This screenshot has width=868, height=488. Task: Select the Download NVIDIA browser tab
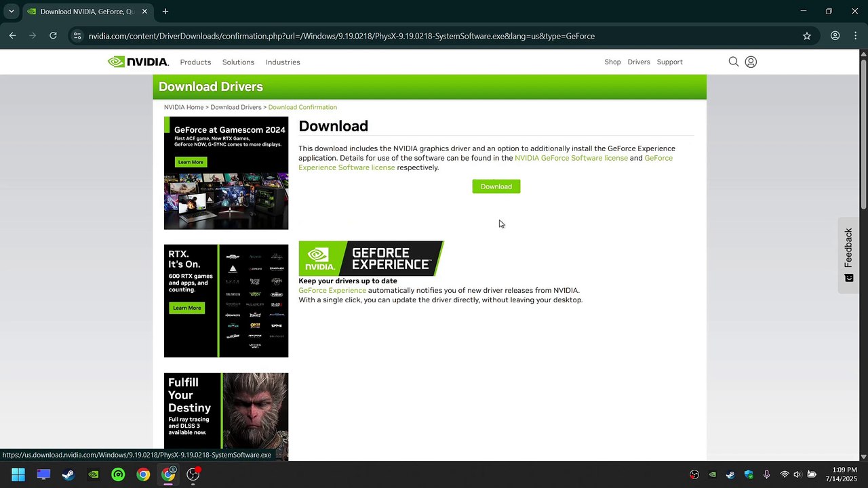pos(87,12)
